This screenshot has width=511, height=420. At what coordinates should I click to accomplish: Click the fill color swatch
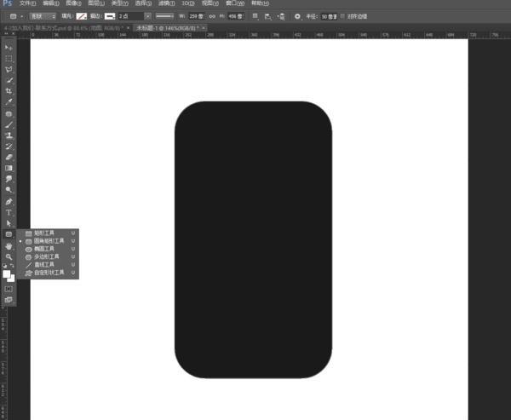tap(81, 15)
